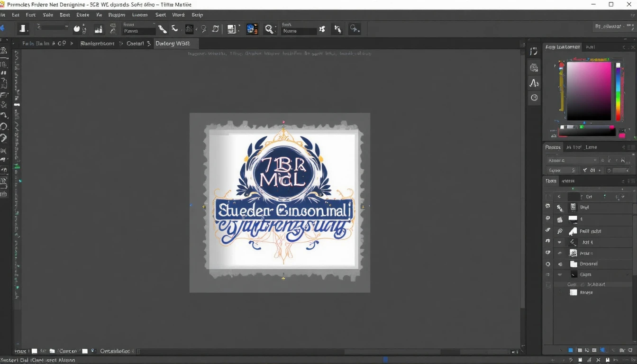Click the blue globe image icon in the toolbar
The height and width of the screenshot is (364, 637).
click(x=252, y=29)
